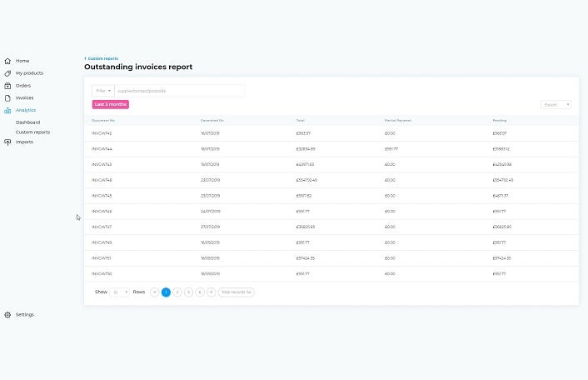Select the Invoices document icon
The image size is (588, 380).
[7, 98]
